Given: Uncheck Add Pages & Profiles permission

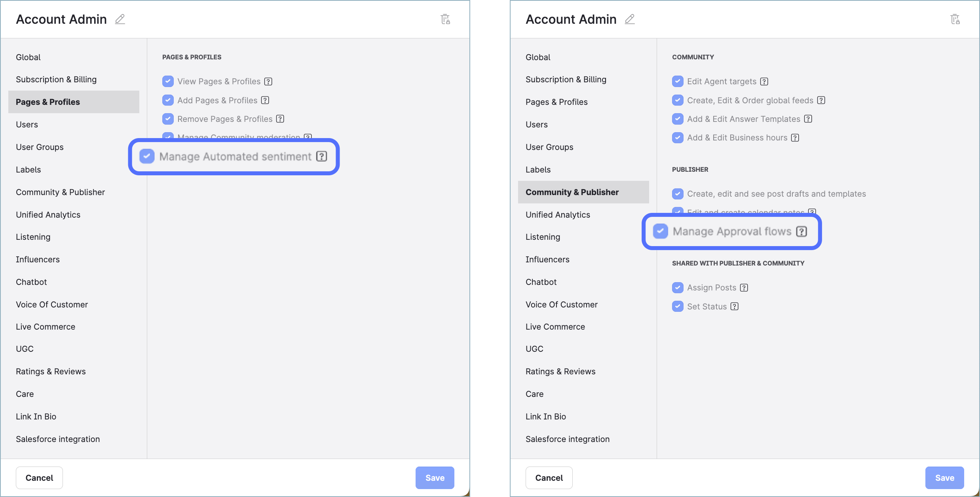Looking at the screenshot, I should tap(168, 100).
